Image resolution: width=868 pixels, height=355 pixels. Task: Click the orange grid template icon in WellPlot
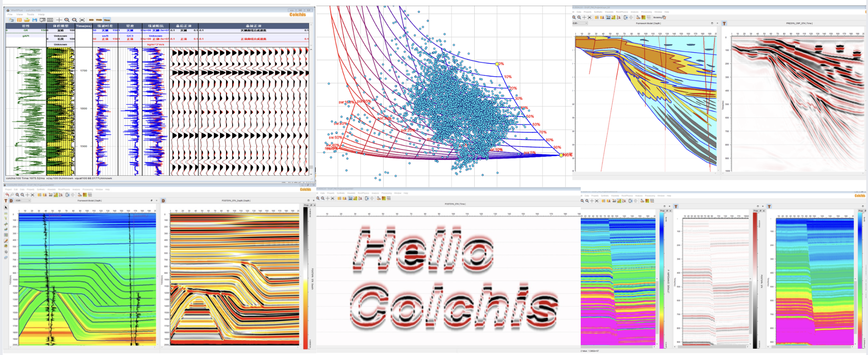[19, 20]
